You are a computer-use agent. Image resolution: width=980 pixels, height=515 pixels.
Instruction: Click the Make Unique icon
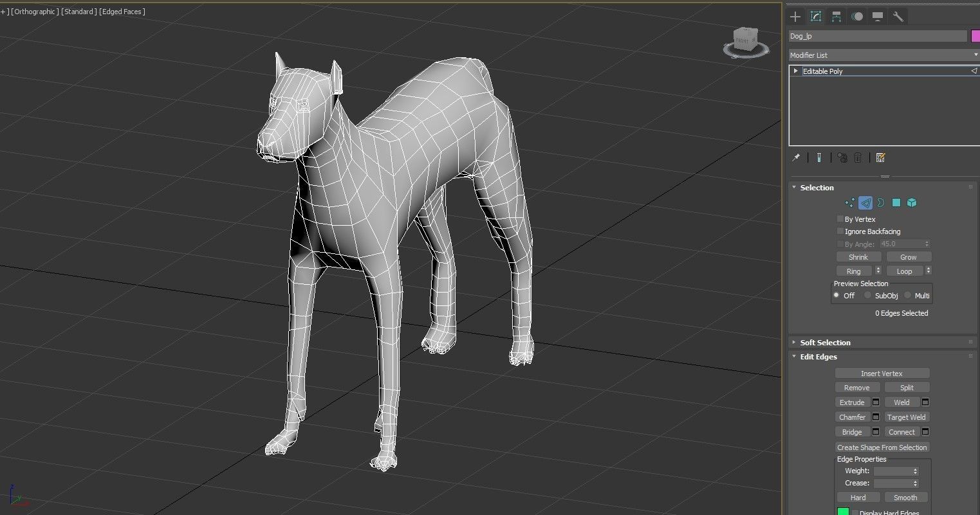842,158
